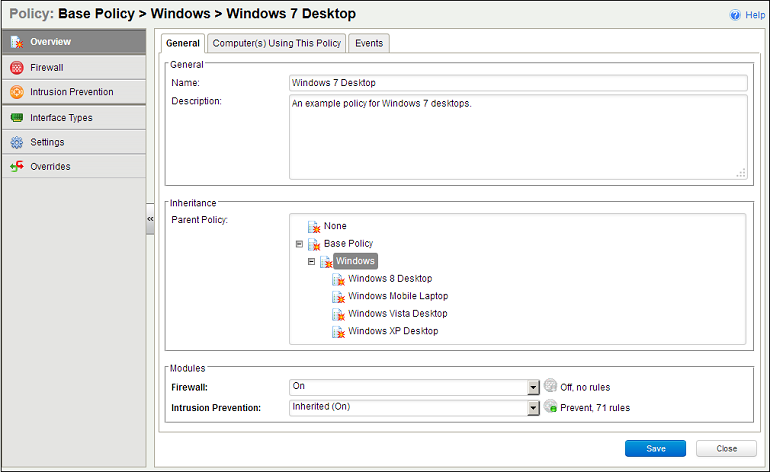
Task: Open the Firewall module dropdown
Action: [533, 387]
